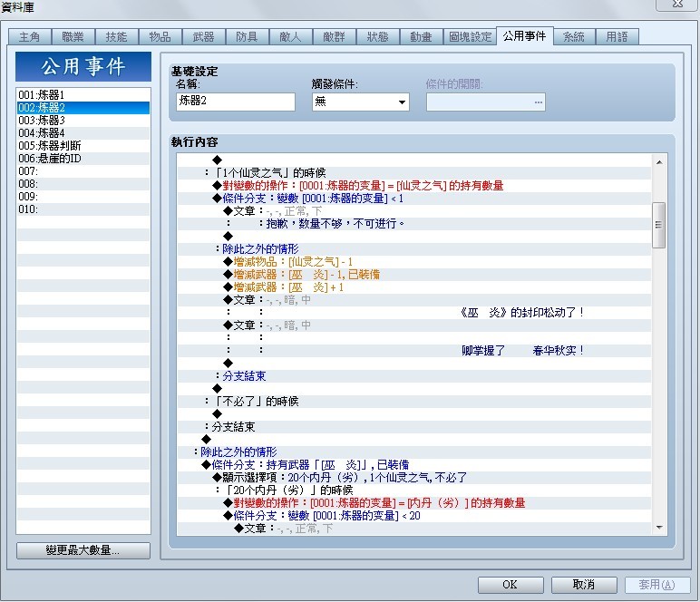
Task: Click the 變更最大數量 button
Action: (83, 550)
